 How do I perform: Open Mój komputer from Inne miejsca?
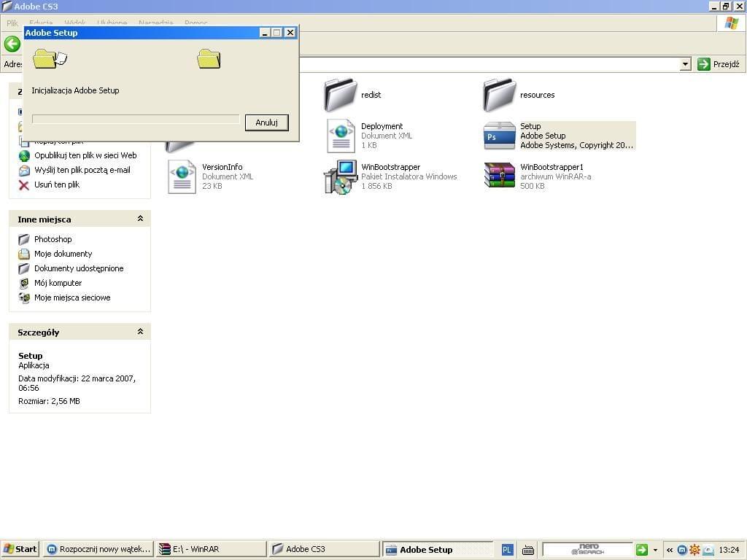tap(58, 283)
